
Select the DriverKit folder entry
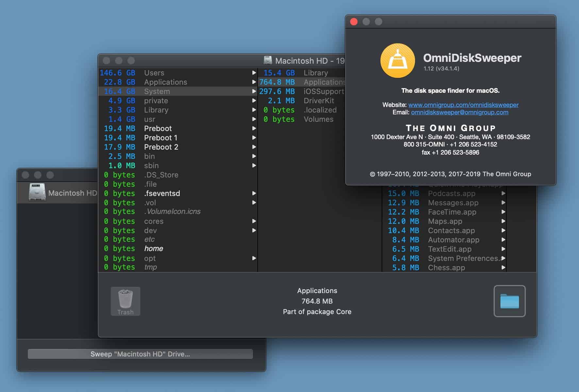point(319,101)
